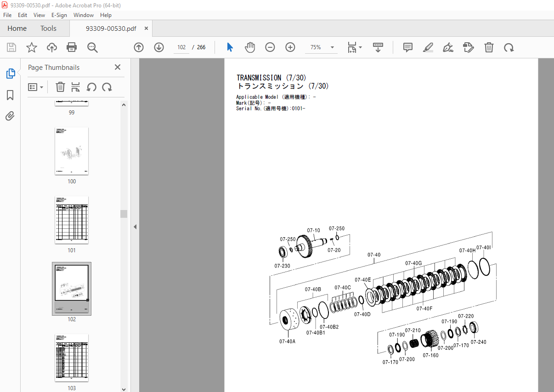Click the Serial No. 0101- text line
554x392 pixels.
point(271,108)
